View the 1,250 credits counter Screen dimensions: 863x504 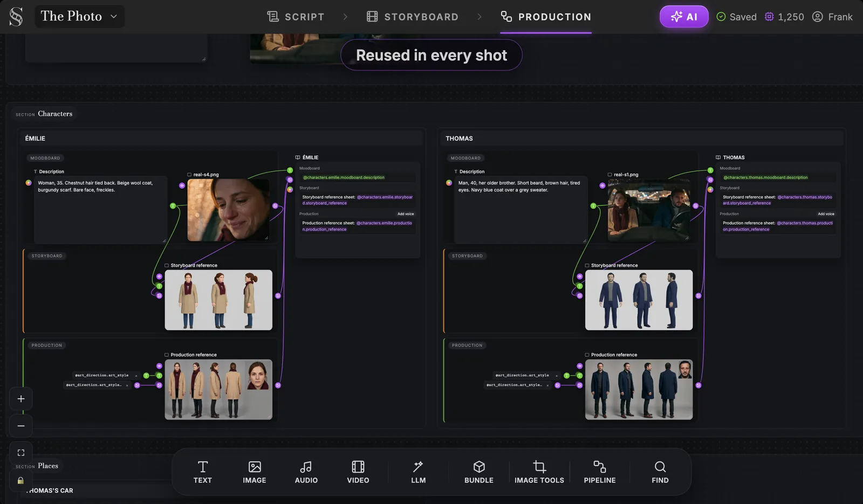coord(784,17)
